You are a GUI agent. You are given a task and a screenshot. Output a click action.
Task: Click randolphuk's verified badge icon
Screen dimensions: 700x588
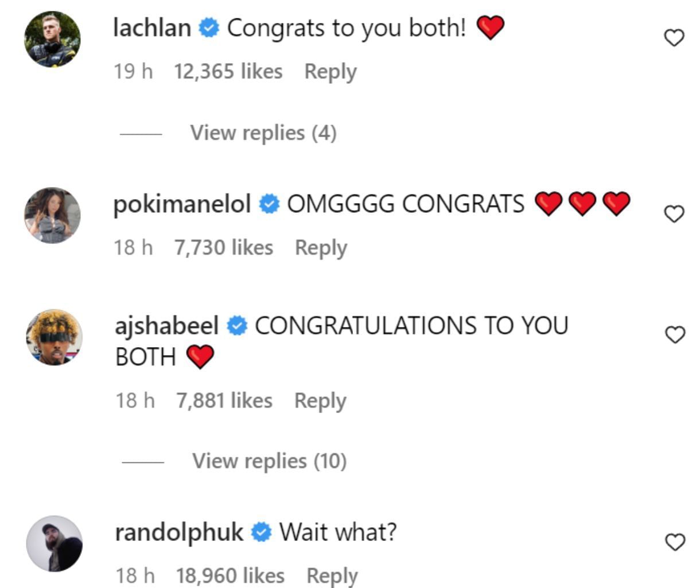click(x=260, y=532)
